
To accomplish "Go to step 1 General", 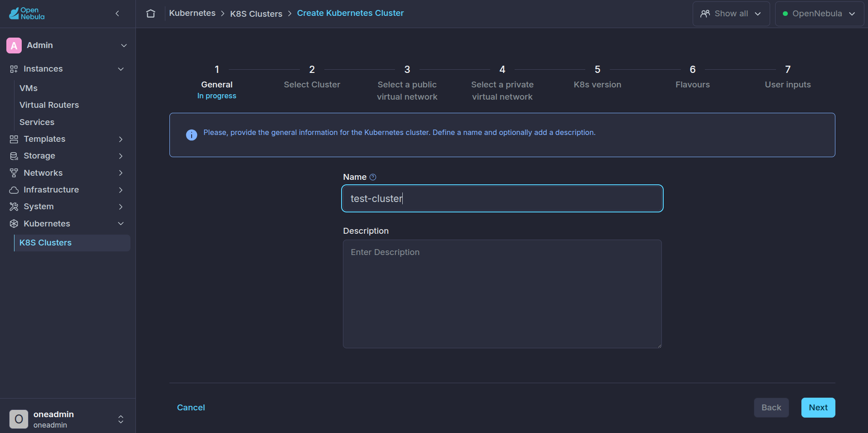I will 217,82.
